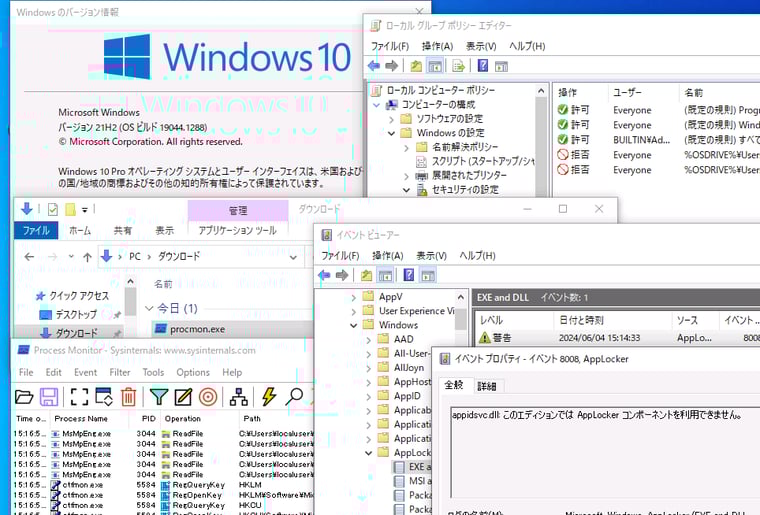Image resolution: width=760 pixels, height=515 pixels.
Task: Expand AppV node in Event Viewer
Action: 354,297
